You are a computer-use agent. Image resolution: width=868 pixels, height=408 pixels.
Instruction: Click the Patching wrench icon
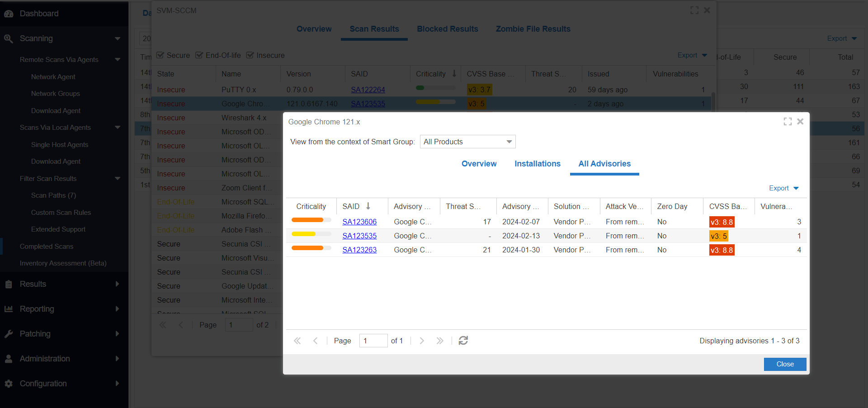[9, 334]
